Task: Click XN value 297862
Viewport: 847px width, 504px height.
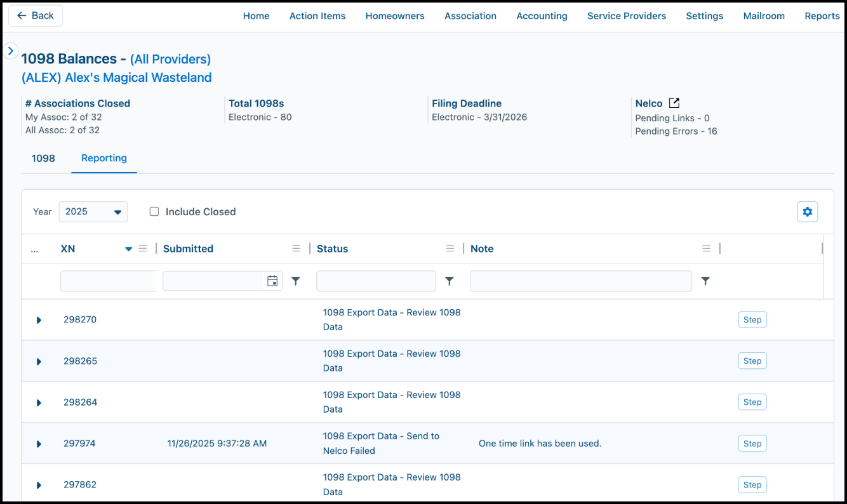Action: [x=80, y=484]
